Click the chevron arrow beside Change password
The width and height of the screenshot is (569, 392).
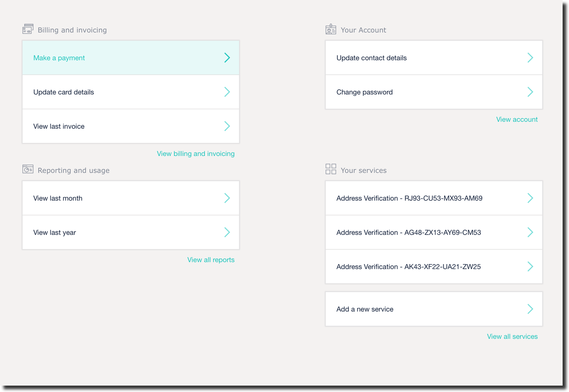coord(530,92)
